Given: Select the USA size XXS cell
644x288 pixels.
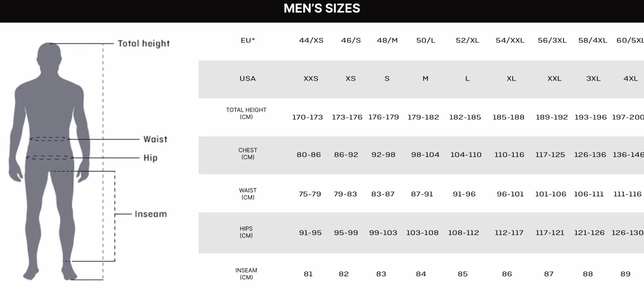Looking at the screenshot, I should click(x=311, y=79).
